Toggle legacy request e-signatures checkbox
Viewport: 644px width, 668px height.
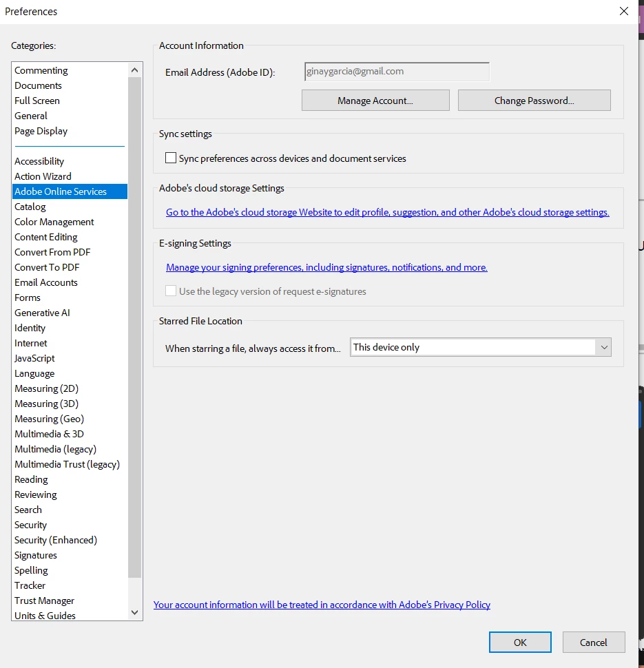[x=171, y=291]
